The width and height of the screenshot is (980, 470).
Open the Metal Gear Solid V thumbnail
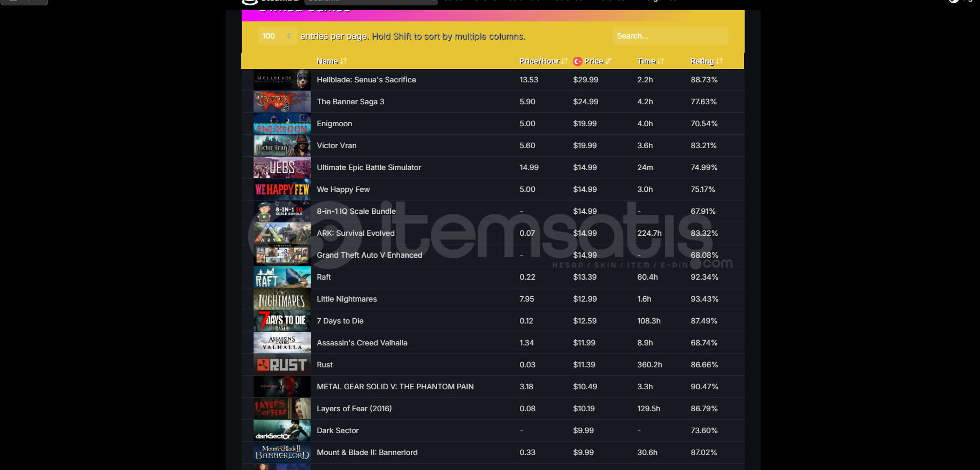282,387
